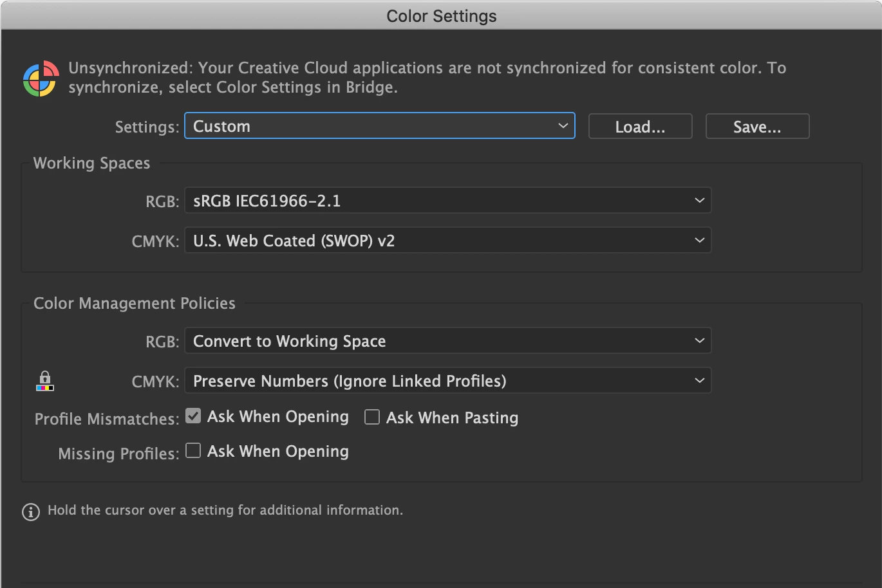Click the Save... button
Viewport: 882px width, 588px height.
pyautogui.click(x=757, y=127)
